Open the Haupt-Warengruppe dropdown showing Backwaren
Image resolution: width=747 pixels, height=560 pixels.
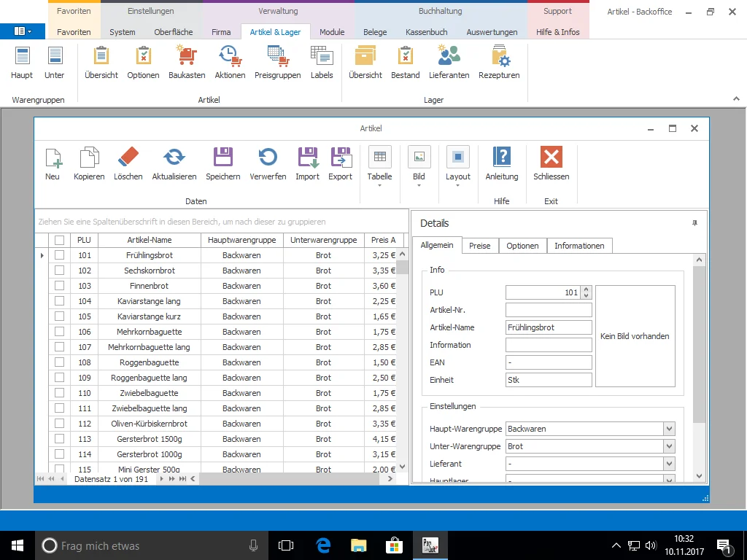click(x=670, y=429)
